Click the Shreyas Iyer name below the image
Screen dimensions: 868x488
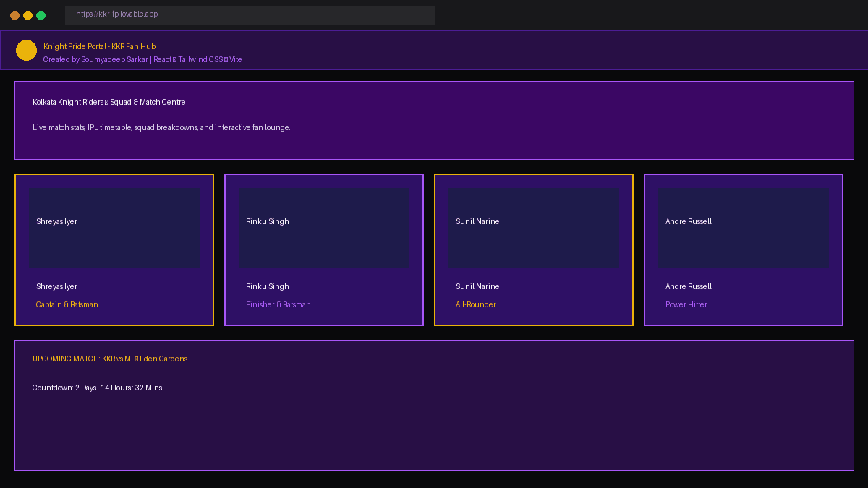click(56, 286)
